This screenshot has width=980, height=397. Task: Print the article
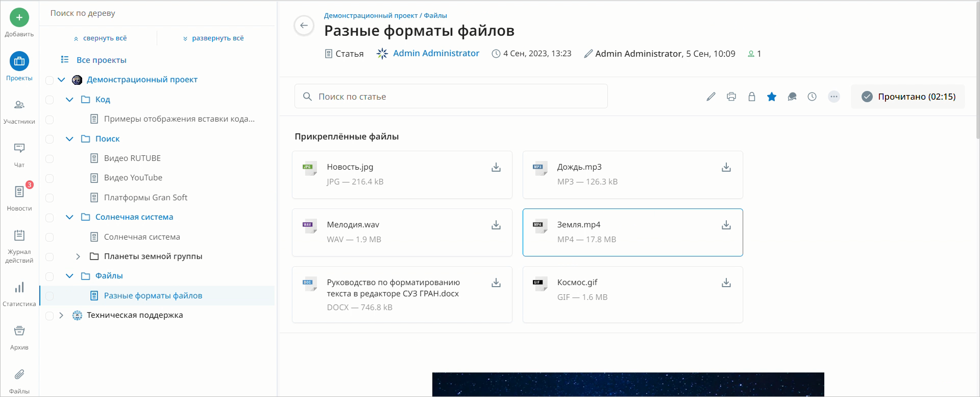731,97
